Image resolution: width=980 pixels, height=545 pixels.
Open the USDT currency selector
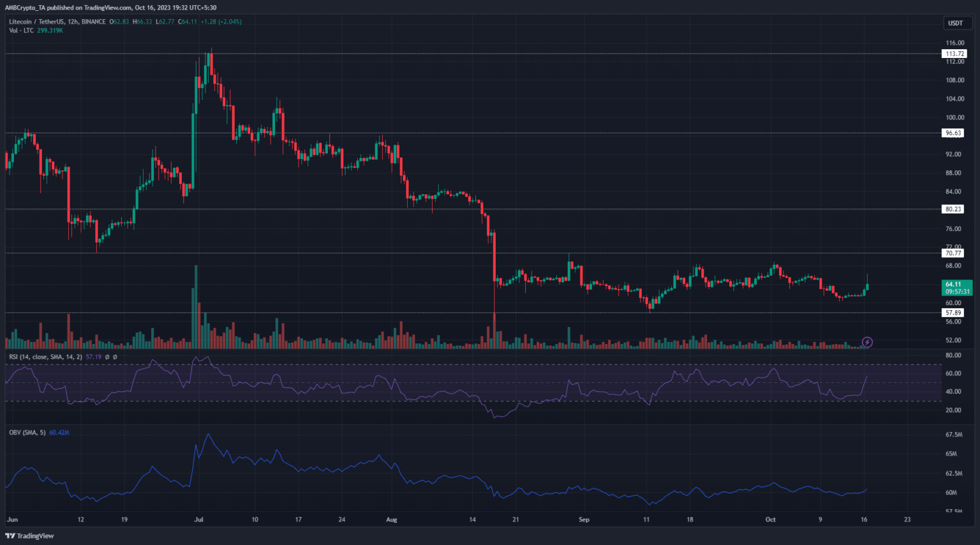(x=955, y=23)
